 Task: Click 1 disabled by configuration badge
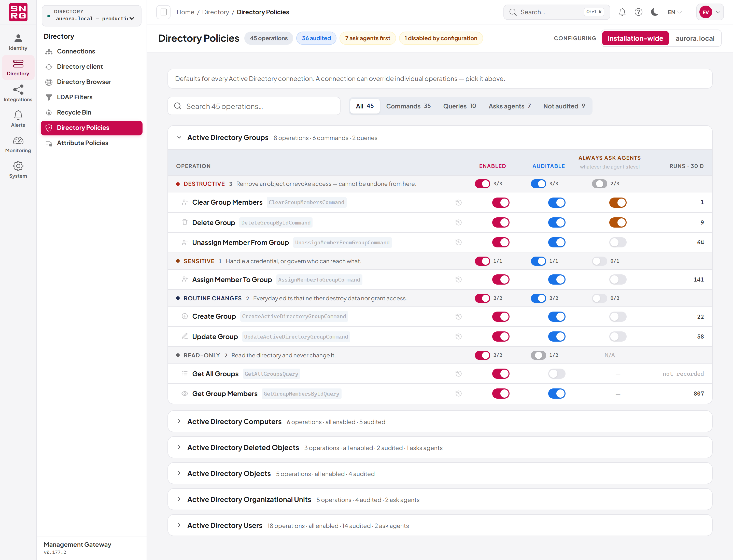(441, 38)
